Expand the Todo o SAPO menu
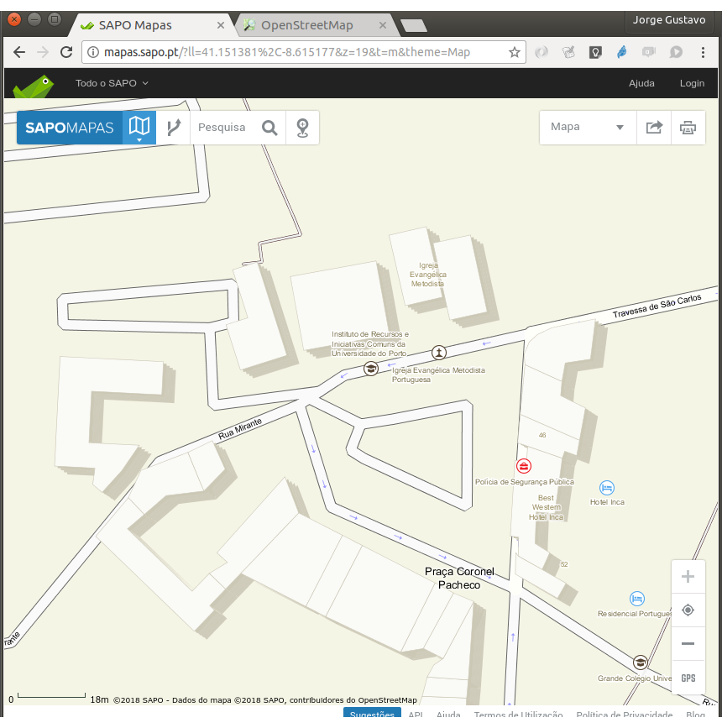This screenshot has width=722, height=728. tap(112, 83)
